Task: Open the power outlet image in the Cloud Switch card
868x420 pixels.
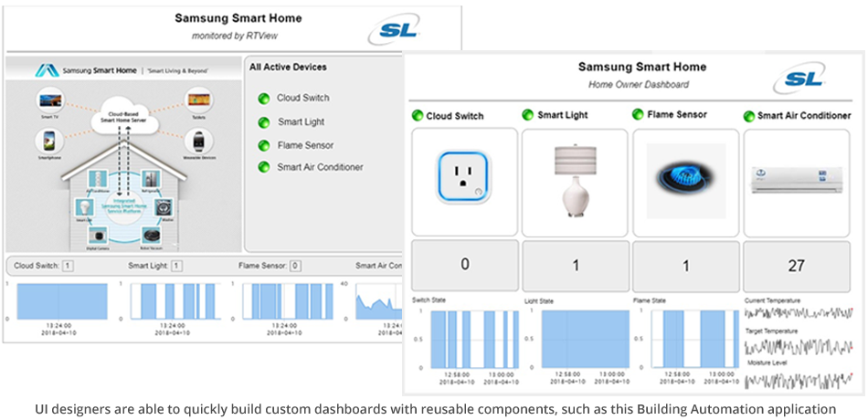Action: [x=464, y=176]
